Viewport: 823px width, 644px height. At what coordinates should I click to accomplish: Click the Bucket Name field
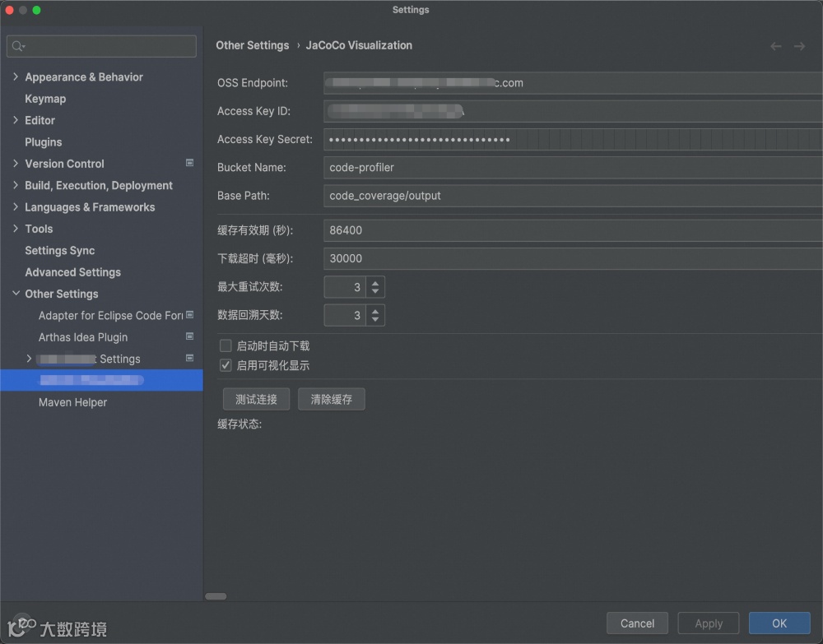click(x=573, y=167)
